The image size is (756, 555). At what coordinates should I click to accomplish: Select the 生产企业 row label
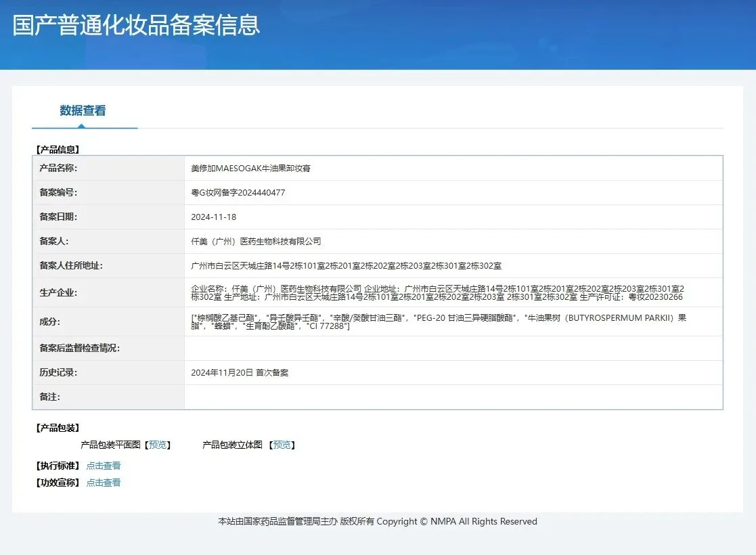click(58, 292)
